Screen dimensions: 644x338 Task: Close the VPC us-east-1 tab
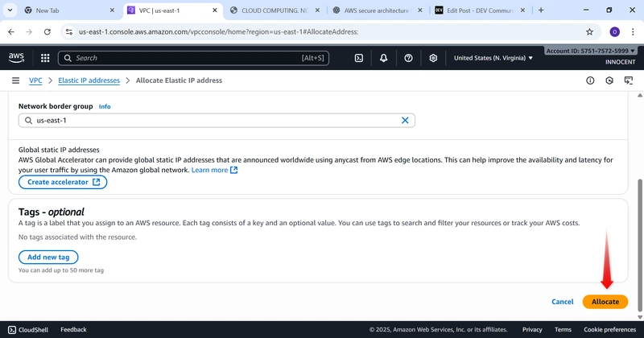coord(215,10)
